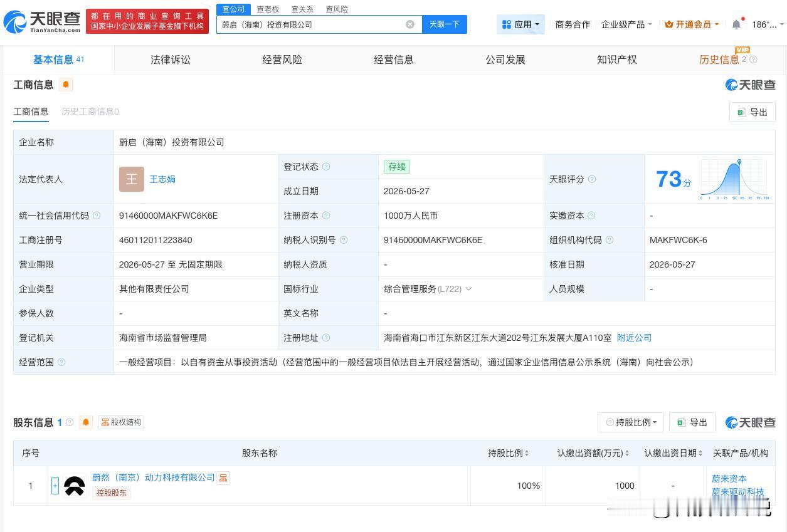The image size is (787, 532).
Task: Click the bell icon beside 股东信息
Action: pyautogui.click(x=86, y=422)
